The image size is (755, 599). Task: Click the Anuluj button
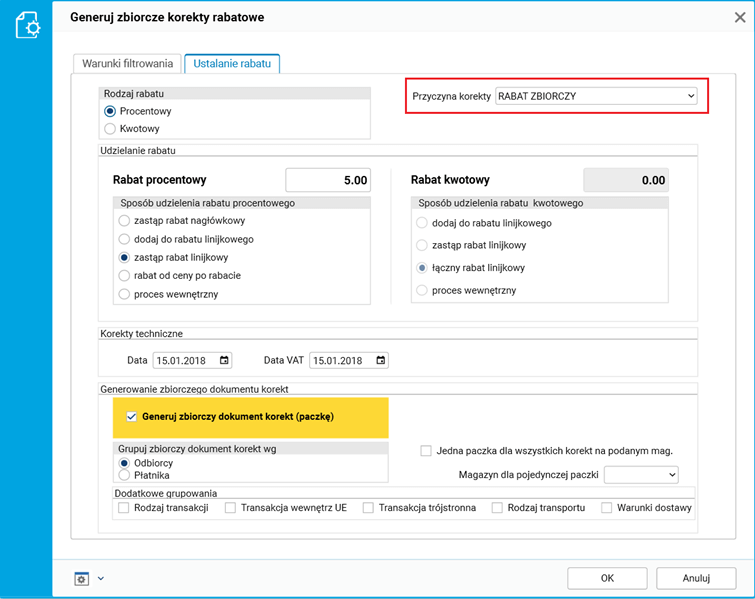pyautogui.click(x=696, y=577)
